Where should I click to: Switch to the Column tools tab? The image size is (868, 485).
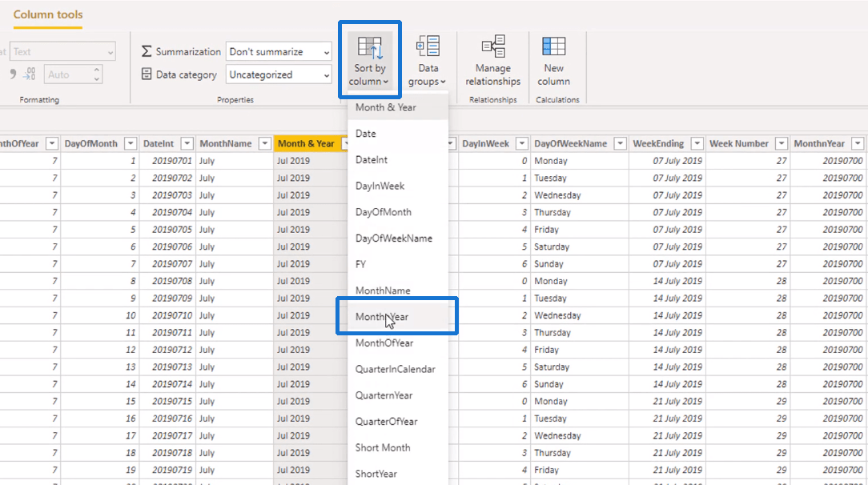coord(48,15)
